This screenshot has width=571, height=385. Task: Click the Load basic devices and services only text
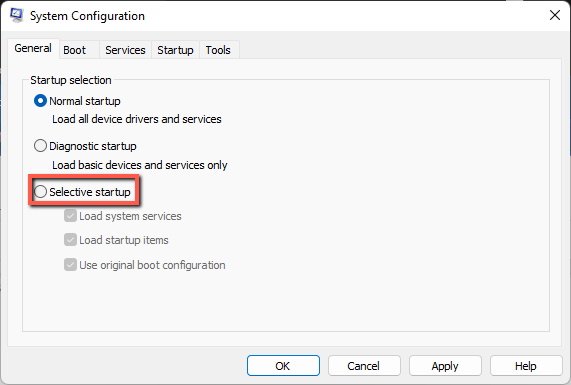click(x=140, y=165)
